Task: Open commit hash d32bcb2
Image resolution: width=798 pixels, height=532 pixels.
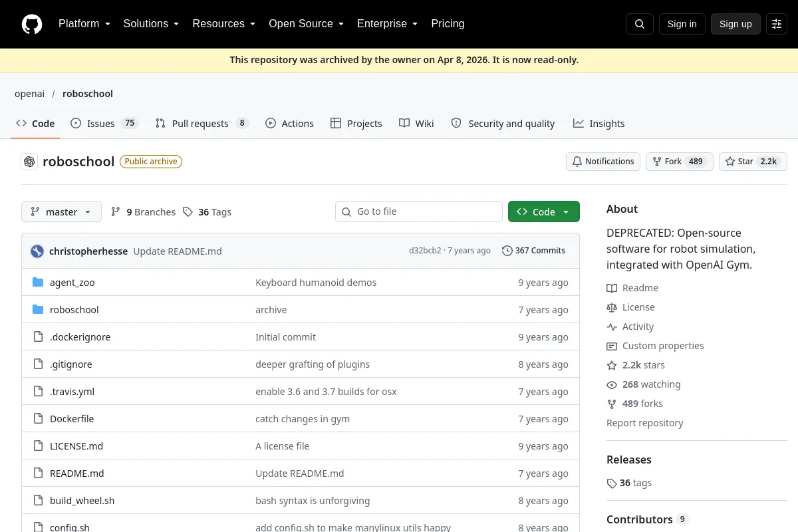Action: click(425, 251)
